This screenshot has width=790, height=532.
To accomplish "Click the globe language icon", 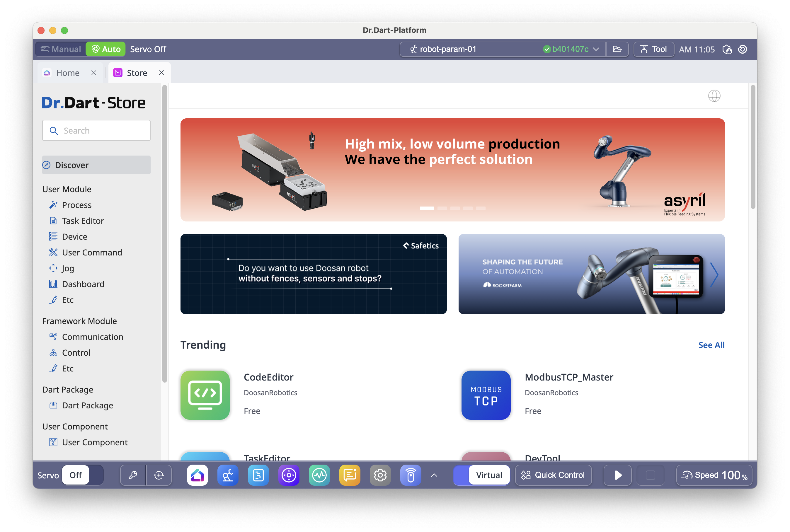I will (x=714, y=96).
